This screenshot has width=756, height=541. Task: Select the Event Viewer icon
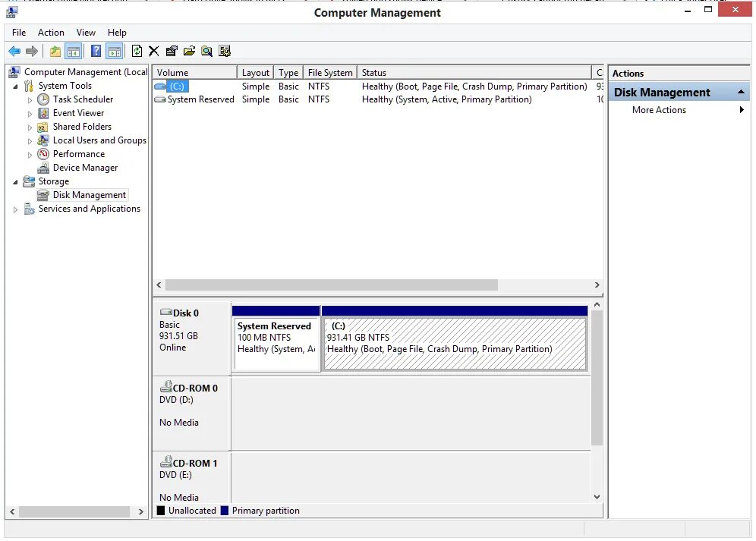pos(43,113)
